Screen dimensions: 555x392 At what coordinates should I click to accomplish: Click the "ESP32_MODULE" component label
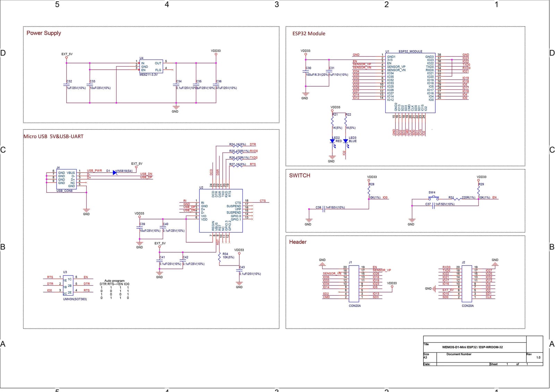(410, 51)
